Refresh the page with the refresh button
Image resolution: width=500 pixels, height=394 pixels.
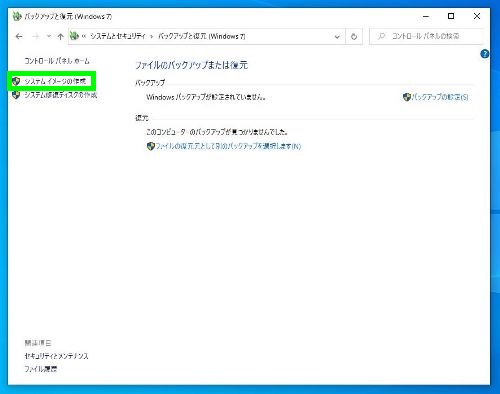click(354, 36)
